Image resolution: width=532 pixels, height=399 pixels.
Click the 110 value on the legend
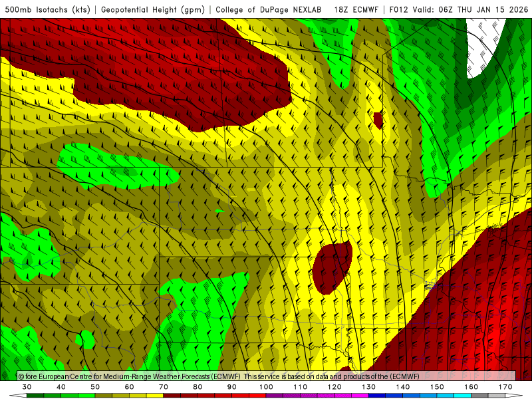pyautogui.click(x=301, y=387)
